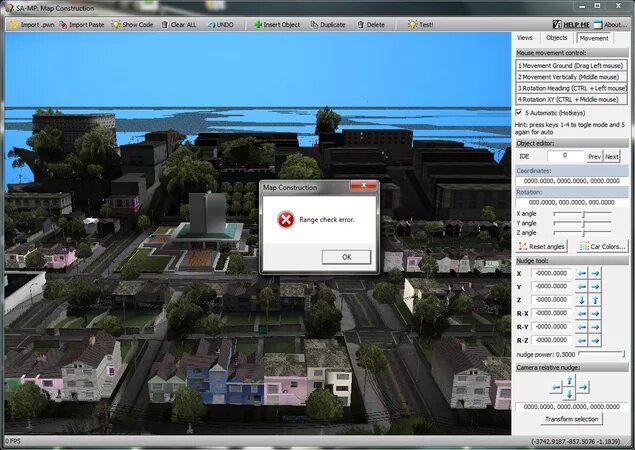Click the Import .pwn toolbar button
635x450 pixels.
(31, 25)
